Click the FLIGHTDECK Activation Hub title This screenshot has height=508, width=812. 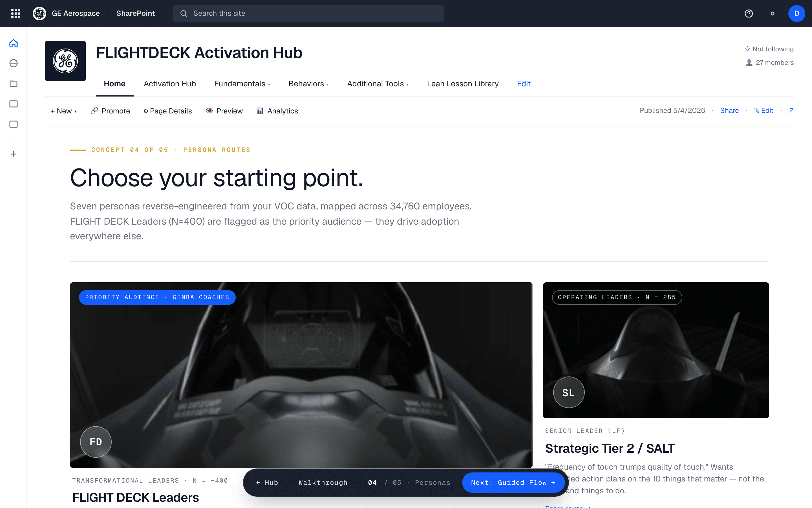[x=199, y=53]
